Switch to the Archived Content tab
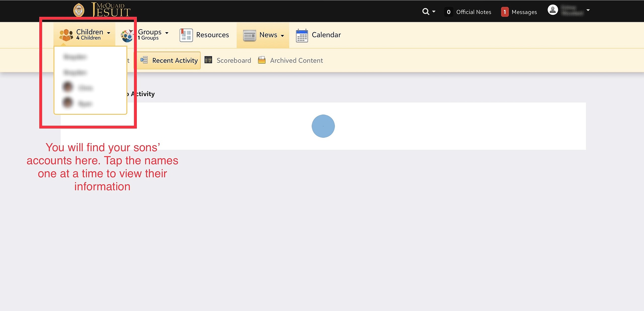 296,60
